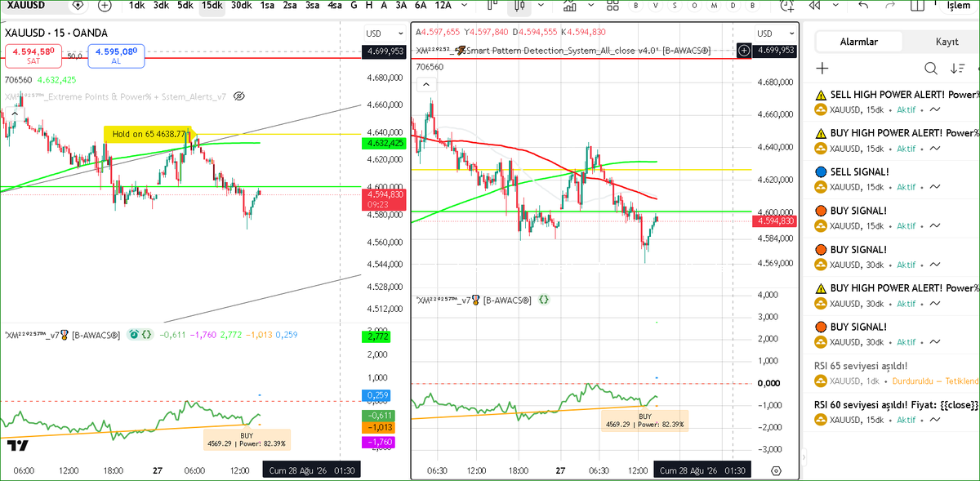
Task: Add new alert with plus icon
Action: click(x=822, y=69)
